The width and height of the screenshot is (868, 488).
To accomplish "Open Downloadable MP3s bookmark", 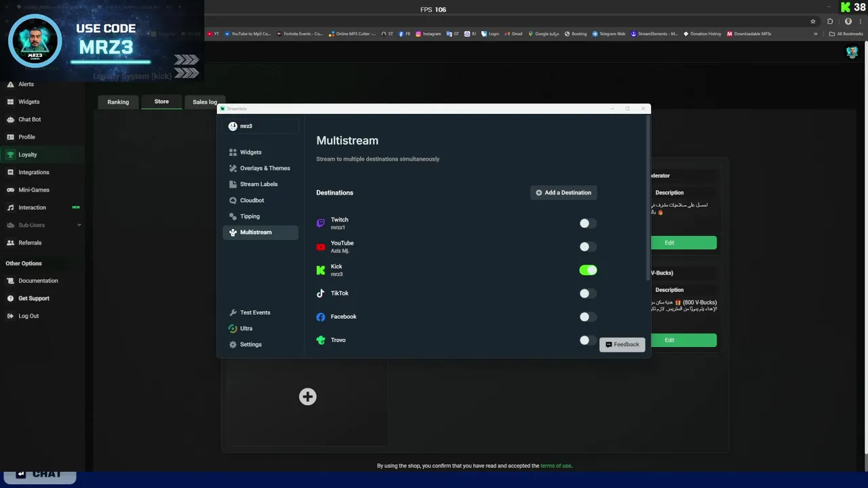I will (749, 34).
